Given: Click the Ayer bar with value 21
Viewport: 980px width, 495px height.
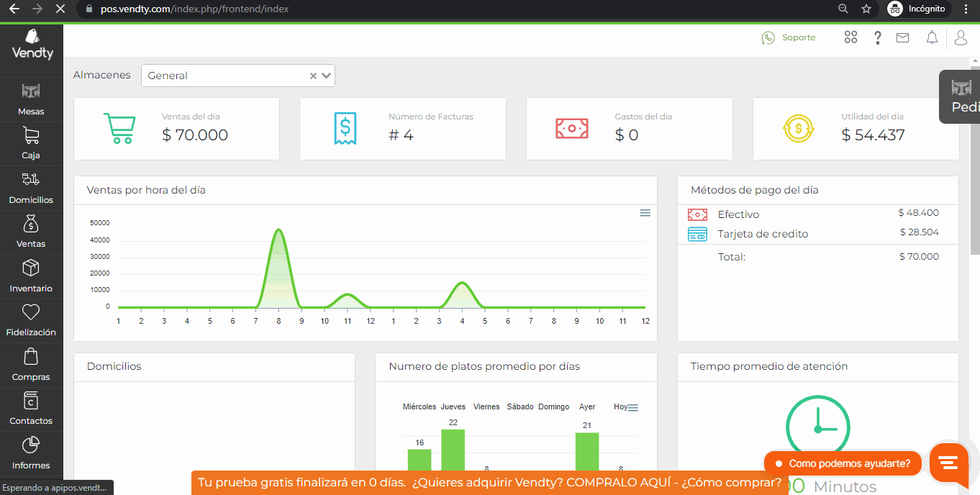Looking at the screenshot, I should (587, 451).
